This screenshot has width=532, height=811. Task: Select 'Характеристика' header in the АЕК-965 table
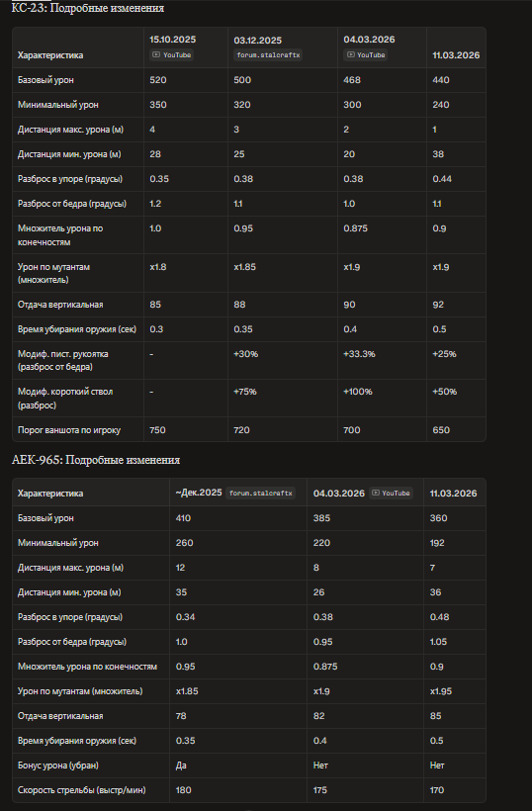tap(50, 494)
